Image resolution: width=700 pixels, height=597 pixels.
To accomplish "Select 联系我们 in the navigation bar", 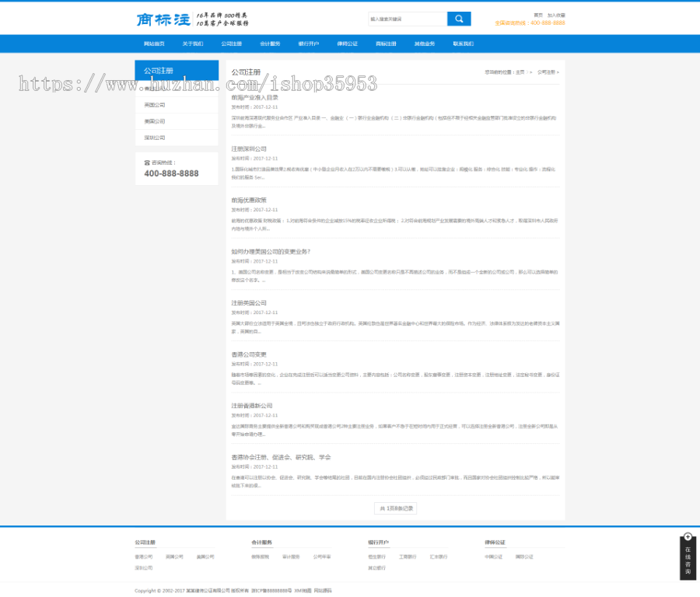I will pos(463,44).
